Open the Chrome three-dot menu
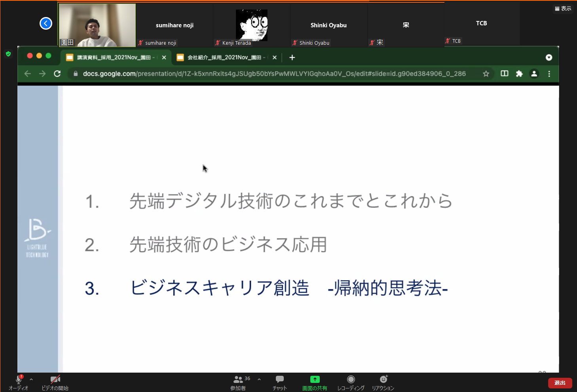 [x=549, y=74]
